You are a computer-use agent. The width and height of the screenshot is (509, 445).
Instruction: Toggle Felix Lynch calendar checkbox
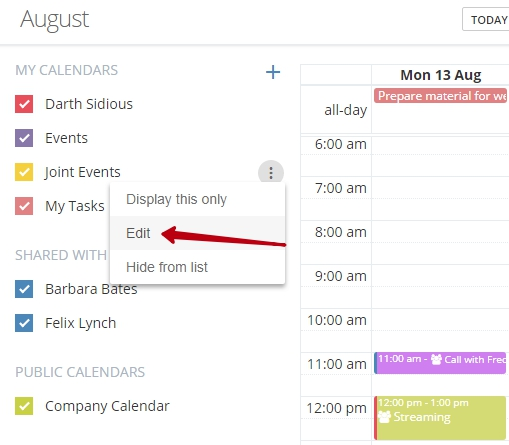[x=24, y=323]
